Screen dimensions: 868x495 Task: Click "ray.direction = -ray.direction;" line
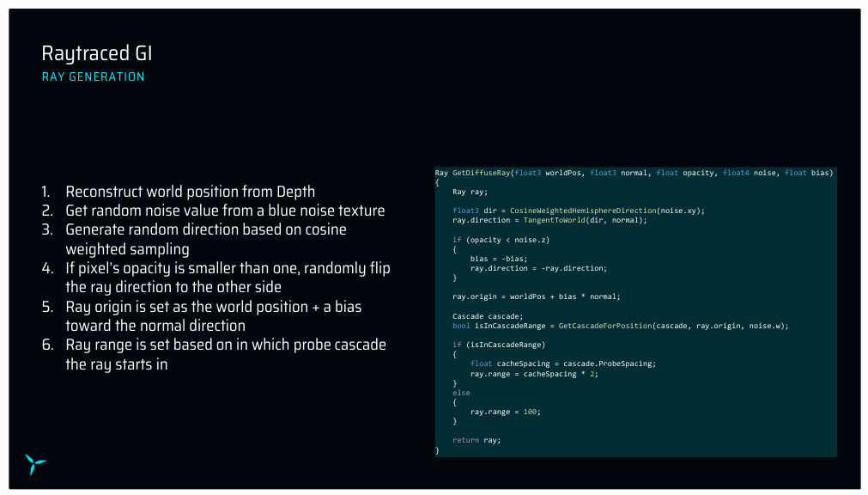pos(538,268)
